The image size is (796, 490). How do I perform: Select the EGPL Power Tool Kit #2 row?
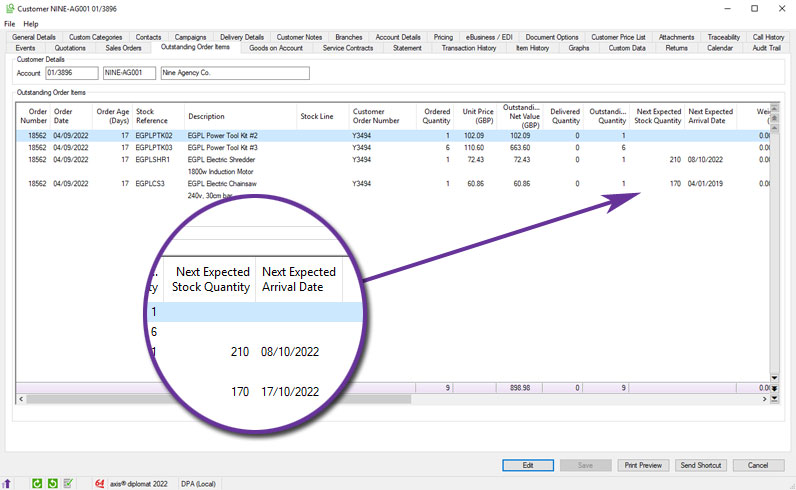click(393, 136)
